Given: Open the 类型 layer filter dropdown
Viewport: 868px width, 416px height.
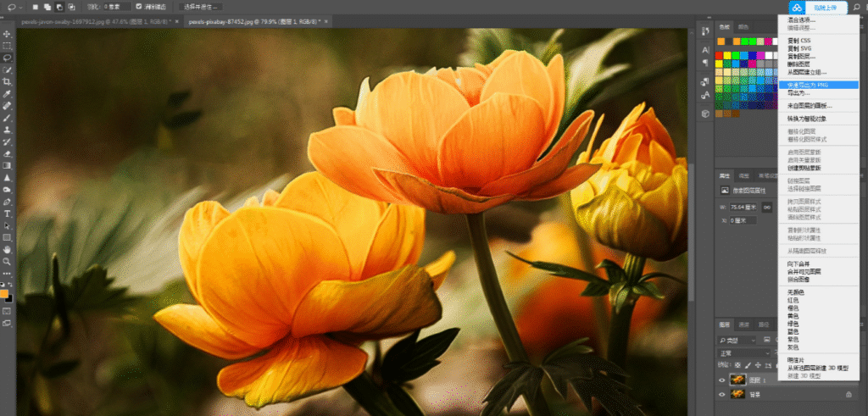Looking at the screenshot, I should pyautogui.click(x=737, y=340).
